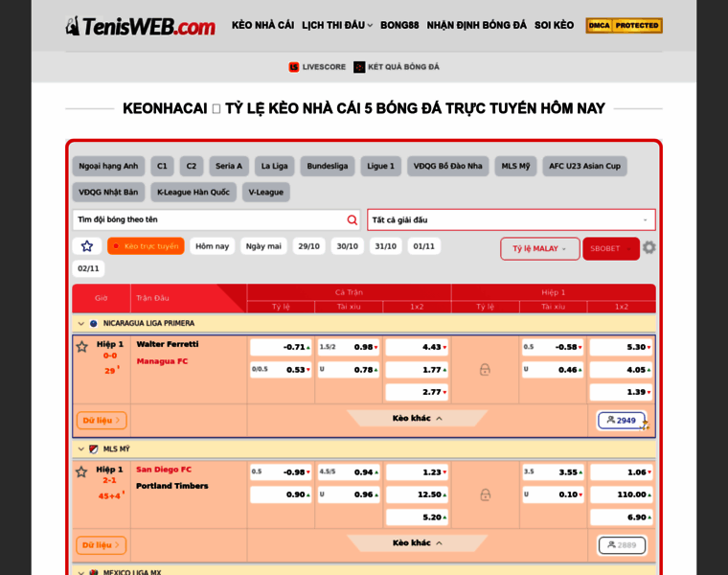
Task: Filter by MLS Mỹ chip
Action: point(515,167)
